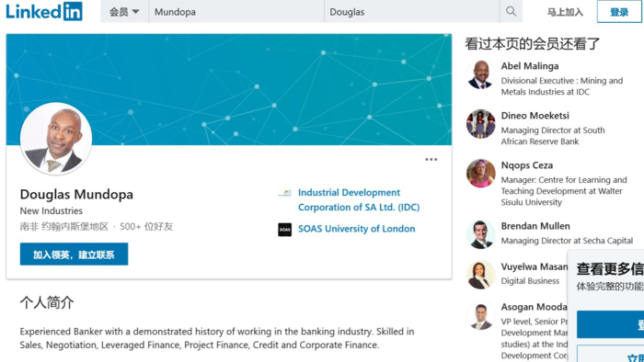Click Dineo Moeketsi's profile picture
Screen dimensions: 644x362
click(x=480, y=124)
